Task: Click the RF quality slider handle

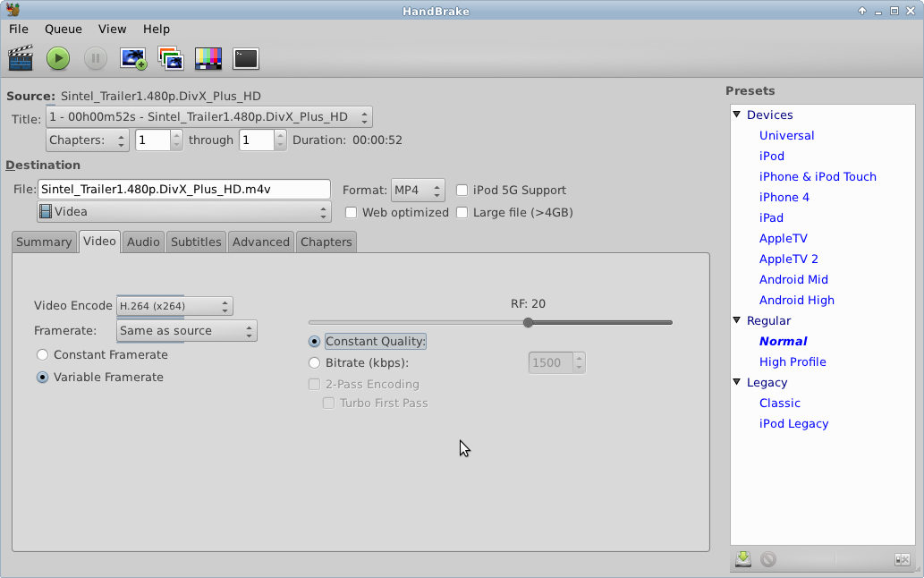Action: click(528, 322)
